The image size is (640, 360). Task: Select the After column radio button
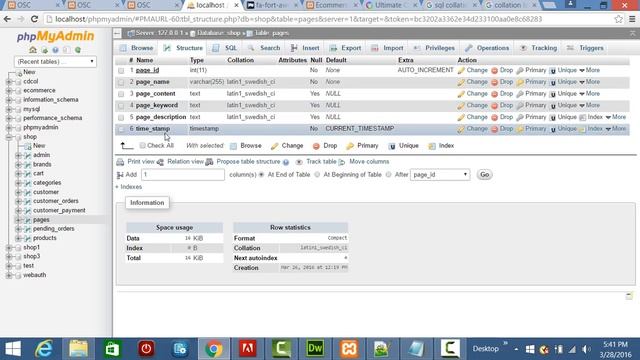click(389, 175)
